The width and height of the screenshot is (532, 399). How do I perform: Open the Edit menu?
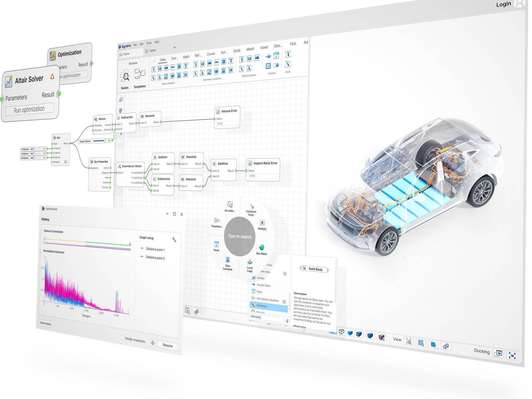tap(141, 44)
